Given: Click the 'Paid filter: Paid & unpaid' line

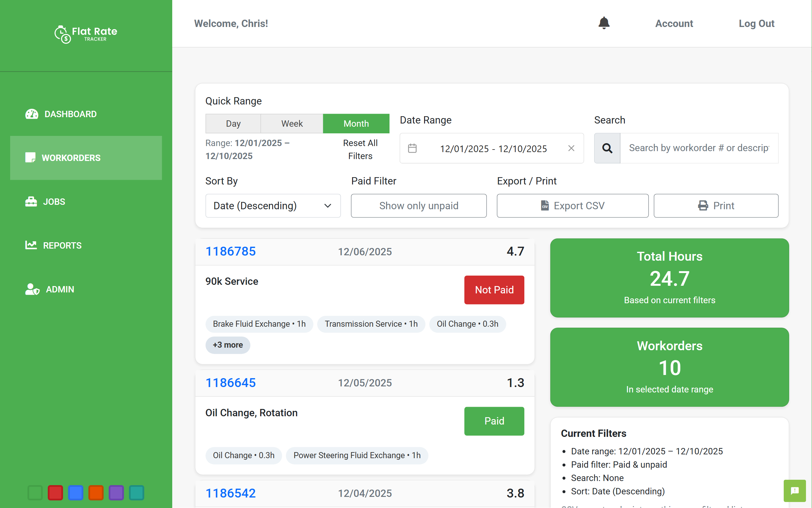Looking at the screenshot, I should [619, 465].
